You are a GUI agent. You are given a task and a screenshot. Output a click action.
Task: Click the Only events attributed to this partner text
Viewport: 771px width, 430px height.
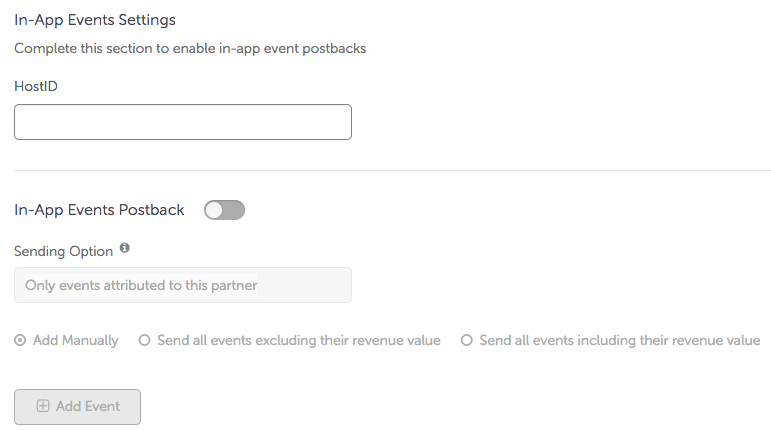coord(141,286)
